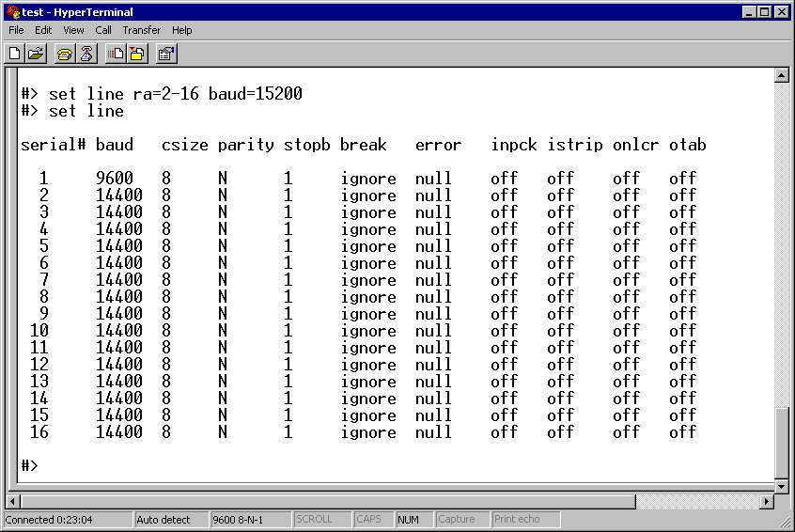Open the Help menu

click(x=182, y=30)
